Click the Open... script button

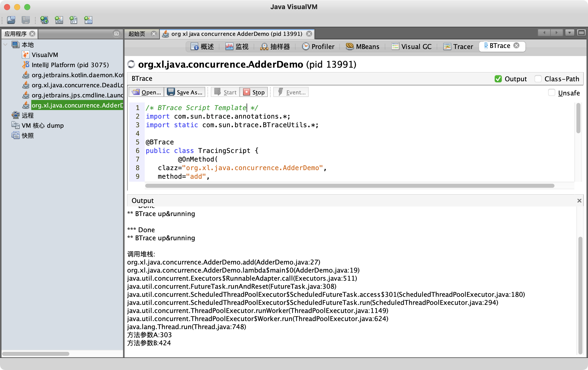[x=146, y=92]
